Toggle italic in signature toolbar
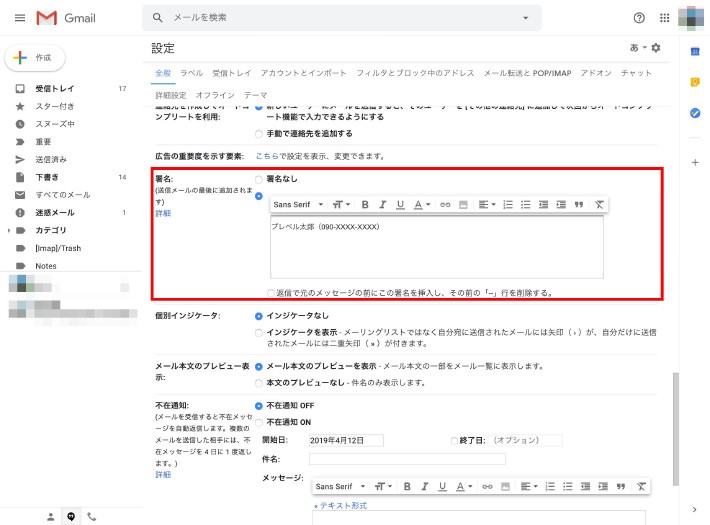710x525 pixels. point(383,205)
